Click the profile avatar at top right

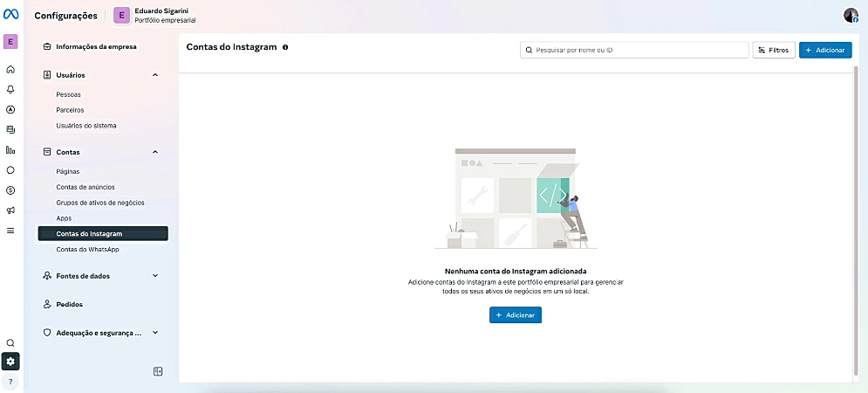[x=851, y=16]
